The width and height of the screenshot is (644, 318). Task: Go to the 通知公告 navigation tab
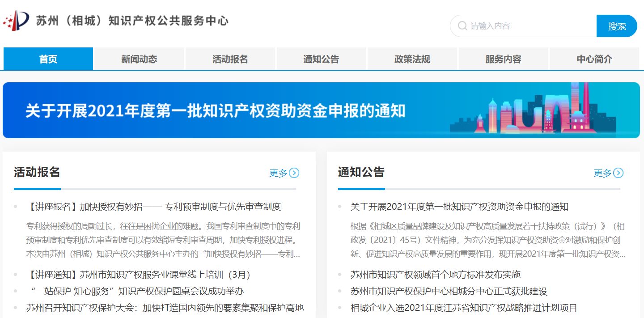(x=321, y=59)
